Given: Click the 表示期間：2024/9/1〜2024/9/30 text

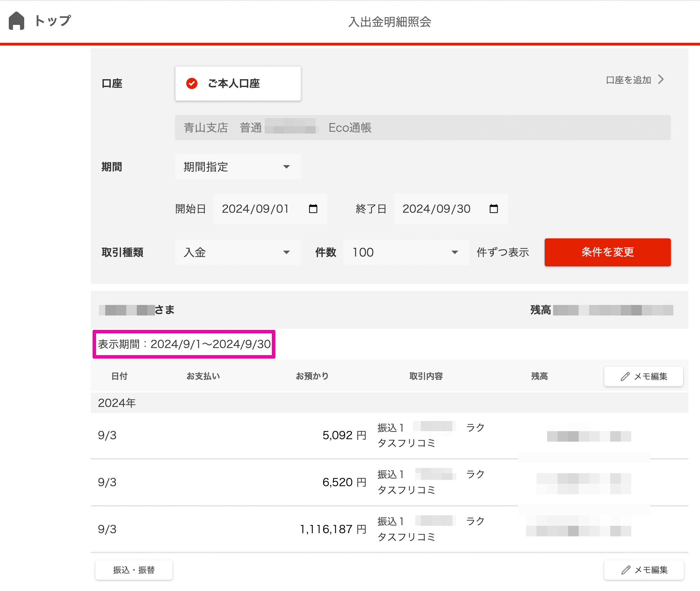Looking at the screenshot, I should 184,344.
